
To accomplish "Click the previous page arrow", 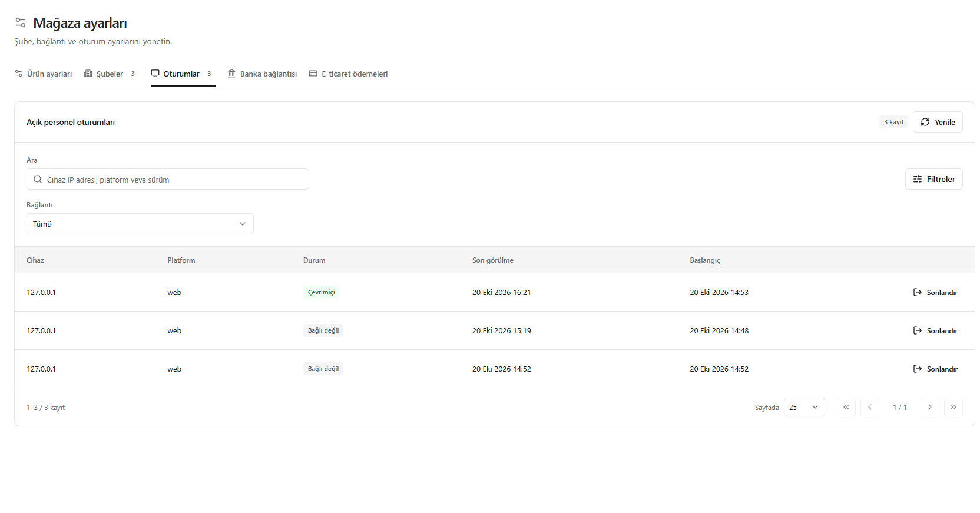I will pyautogui.click(x=870, y=407).
